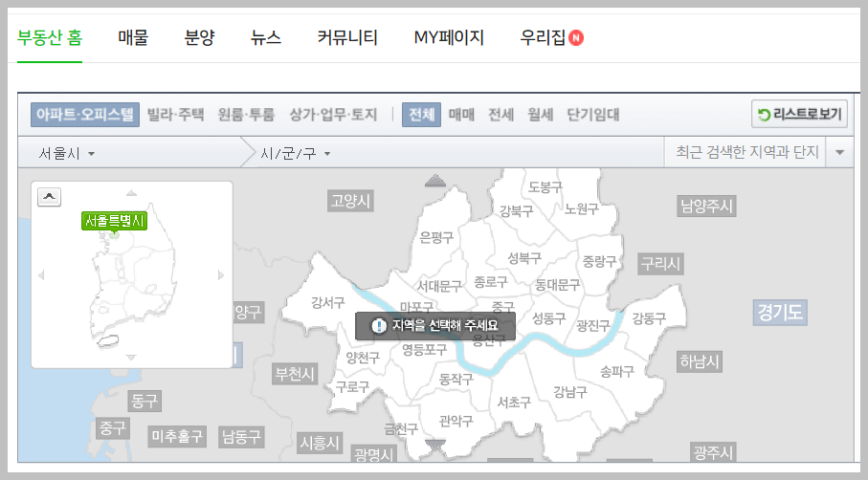This screenshot has width=868, height=480.
Task: Click the 서울특별시 marker on mini map
Action: tap(114, 221)
